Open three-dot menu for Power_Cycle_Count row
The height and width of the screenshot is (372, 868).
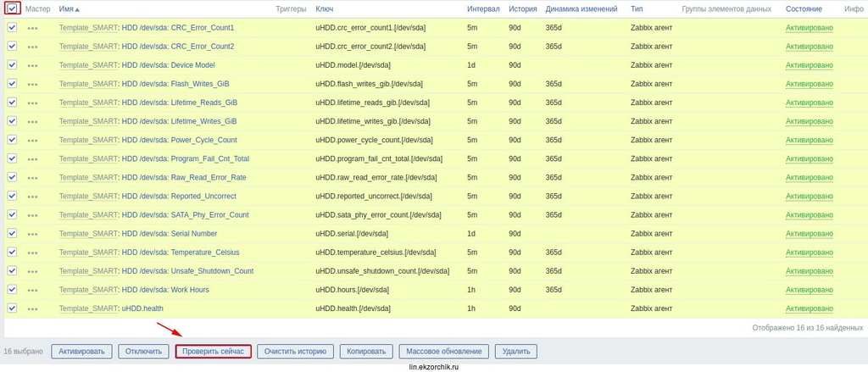pos(32,140)
